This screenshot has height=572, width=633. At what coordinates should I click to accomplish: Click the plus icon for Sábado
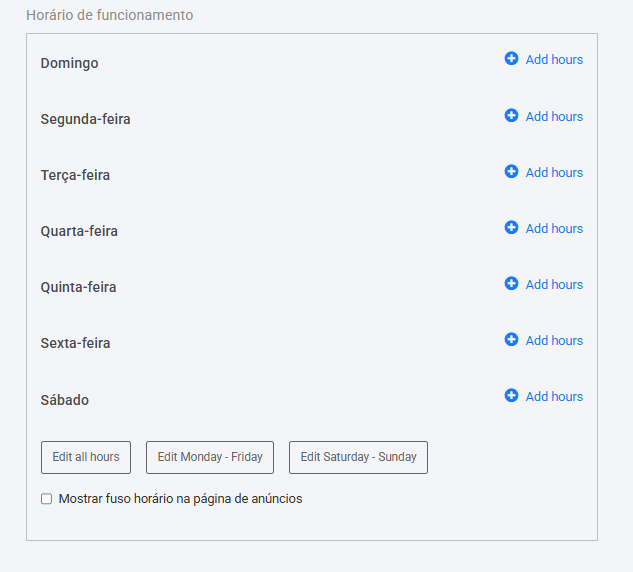point(511,396)
